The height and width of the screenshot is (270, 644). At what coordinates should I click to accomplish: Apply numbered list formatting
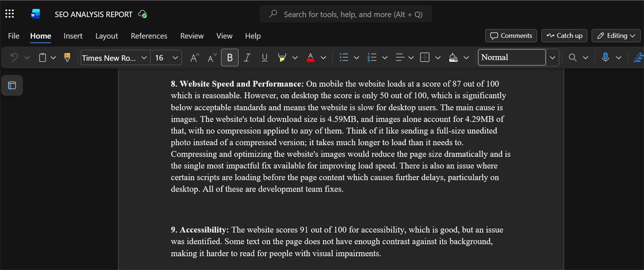pos(372,57)
